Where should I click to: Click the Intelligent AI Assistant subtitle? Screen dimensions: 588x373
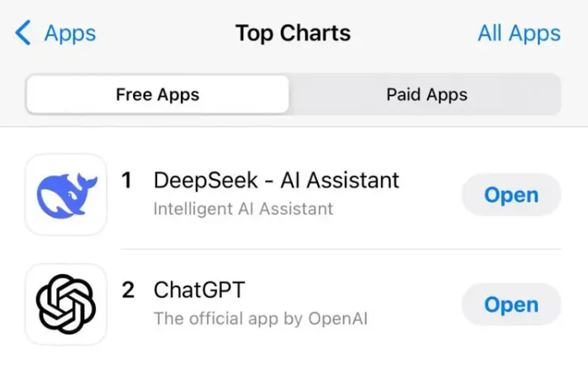click(243, 208)
